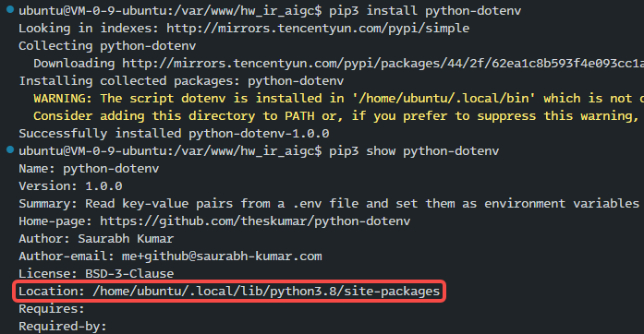Open the tencentyun pypi simple index URL
Viewport: 644px width, 334px height.
click(x=318, y=29)
